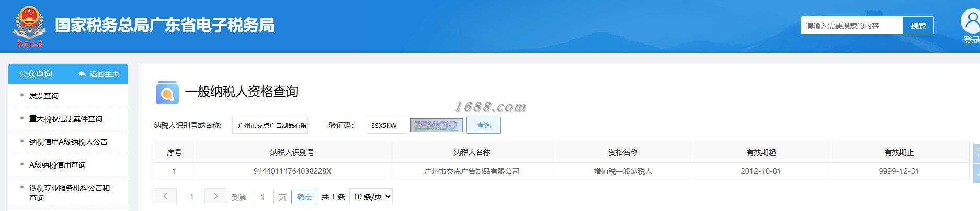980x211 pixels.
Task: Click the return arrow next to 返回主页
Action: (x=82, y=74)
